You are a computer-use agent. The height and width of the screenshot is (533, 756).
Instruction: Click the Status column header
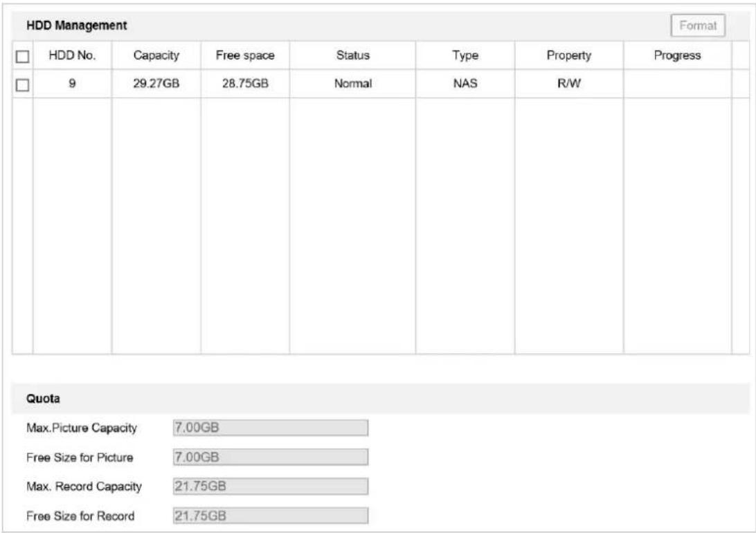(x=353, y=55)
